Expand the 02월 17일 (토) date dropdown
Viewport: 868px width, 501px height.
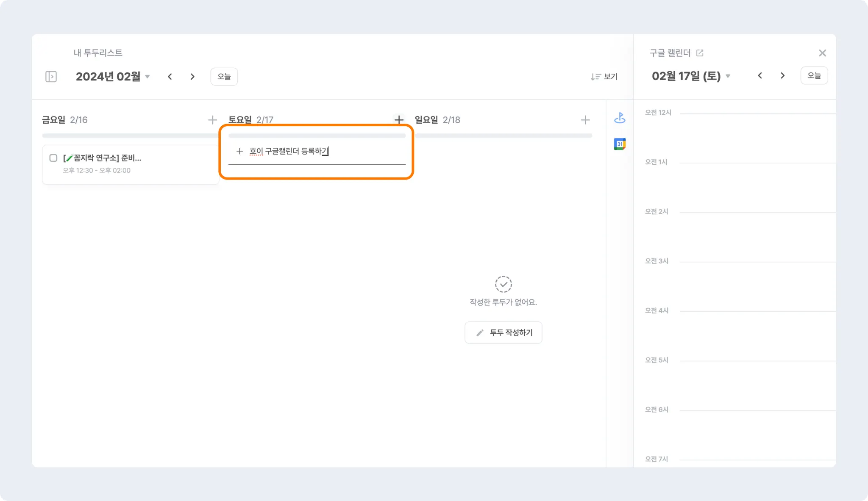pyautogui.click(x=728, y=76)
